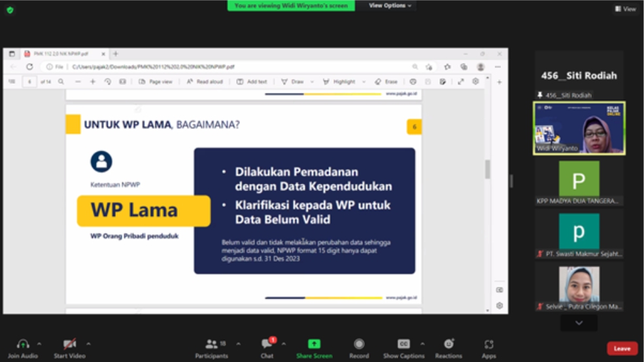Click the Join Audio headphone icon
The image size is (644, 362).
[23, 344]
